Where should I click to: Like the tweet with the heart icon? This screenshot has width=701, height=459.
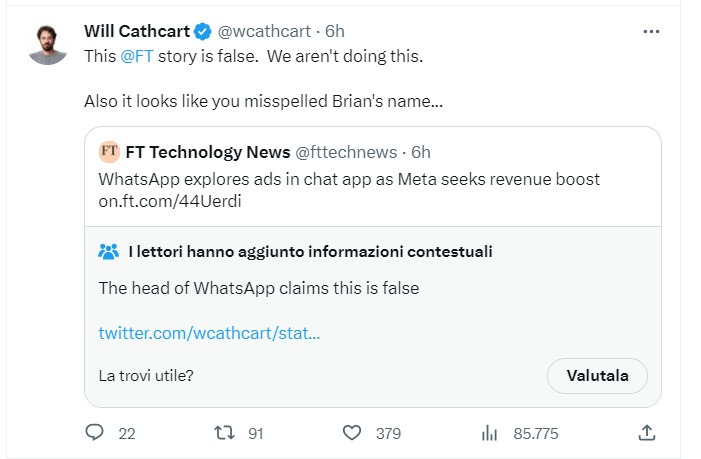click(352, 433)
